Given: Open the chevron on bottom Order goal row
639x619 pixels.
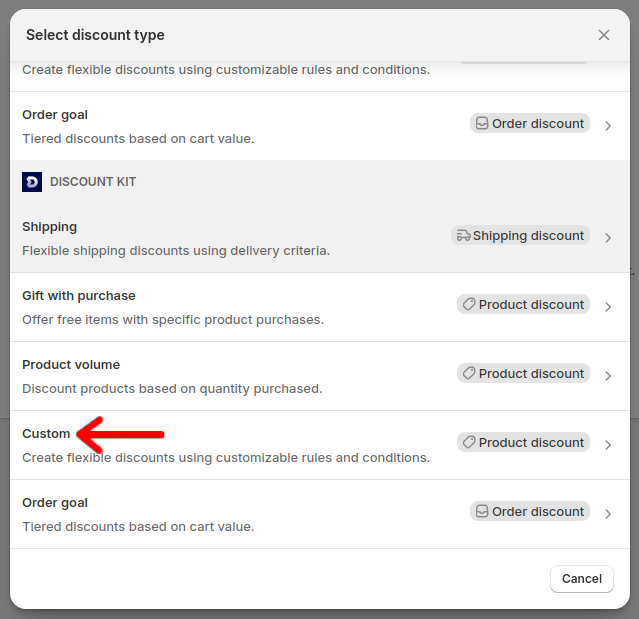Looking at the screenshot, I should click(608, 513).
